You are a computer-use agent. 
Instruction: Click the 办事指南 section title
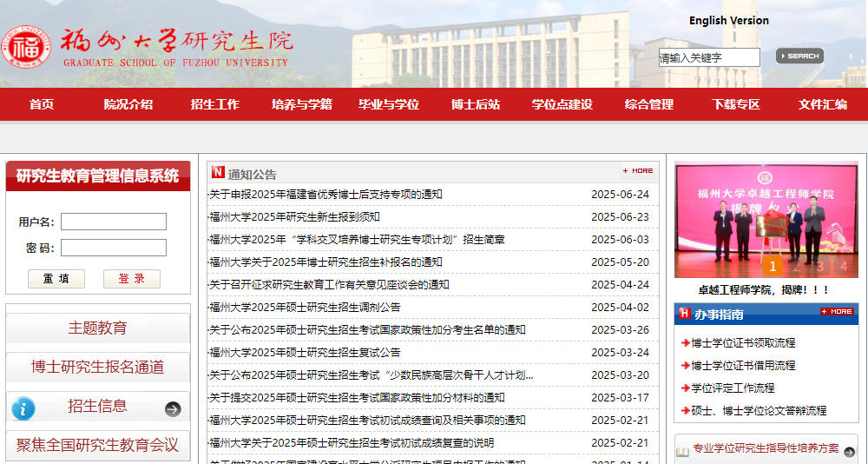(719, 315)
